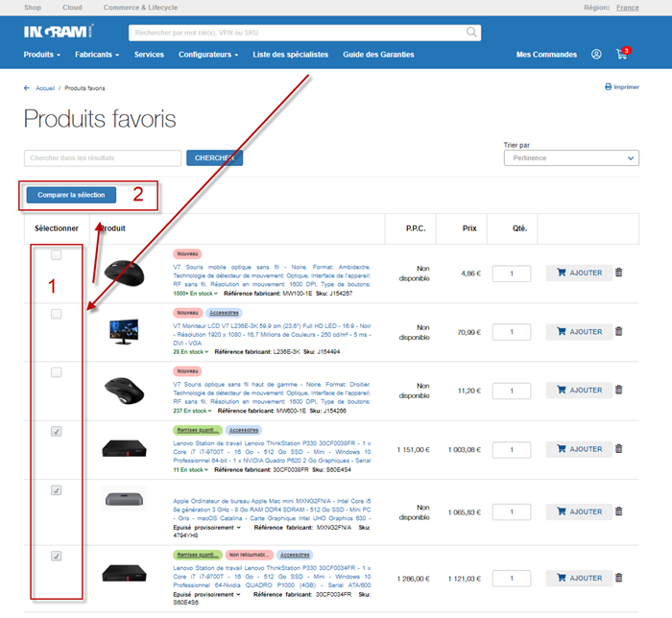
Task: Uncheck the Lenovo 30CF0038FR checkbox
Action: (56, 431)
